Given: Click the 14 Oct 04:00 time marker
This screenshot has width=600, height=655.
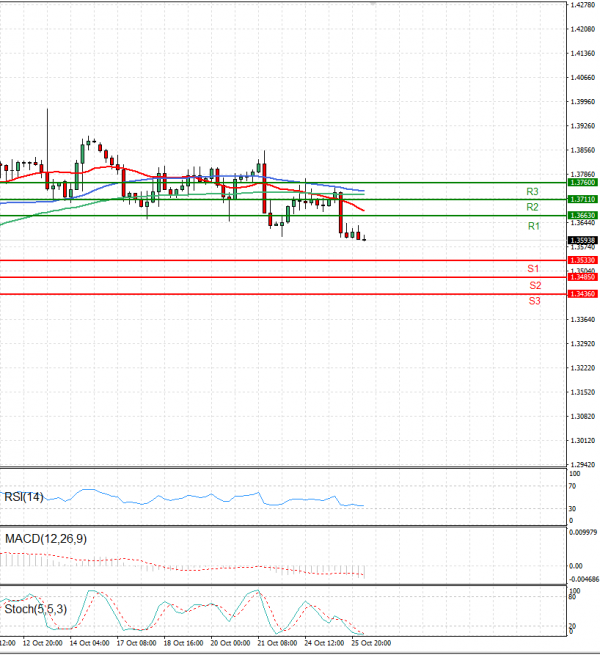Looking at the screenshot, I should (91, 642).
